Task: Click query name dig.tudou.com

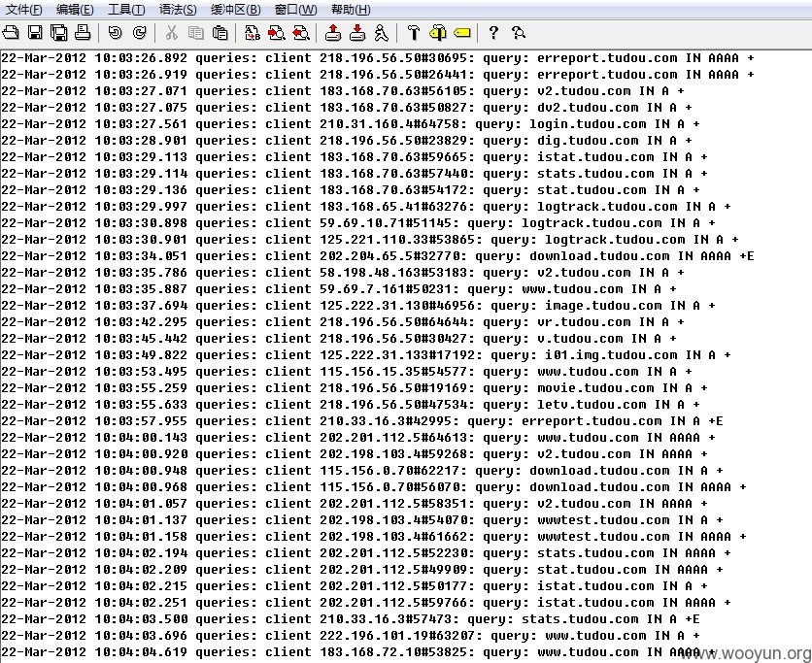Action: coord(588,141)
